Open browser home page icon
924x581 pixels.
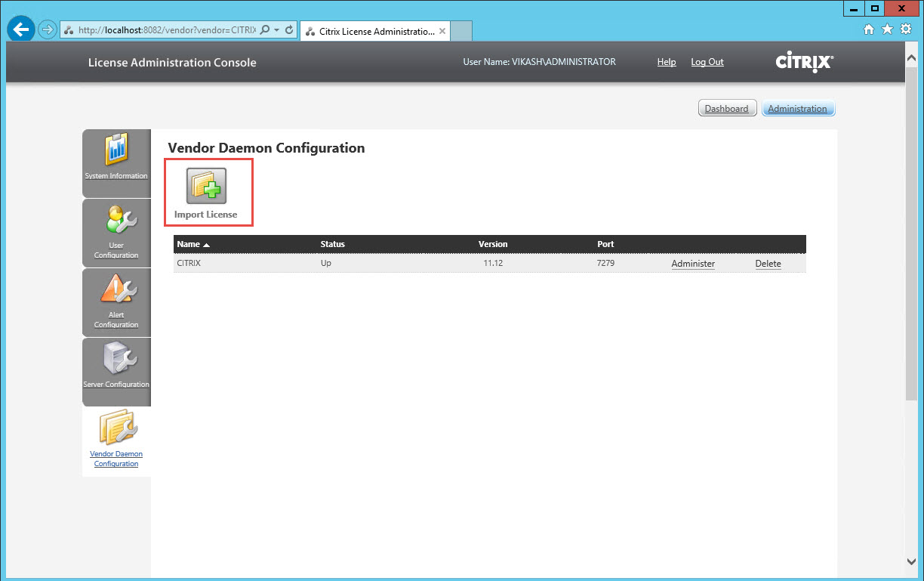pos(870,29)
